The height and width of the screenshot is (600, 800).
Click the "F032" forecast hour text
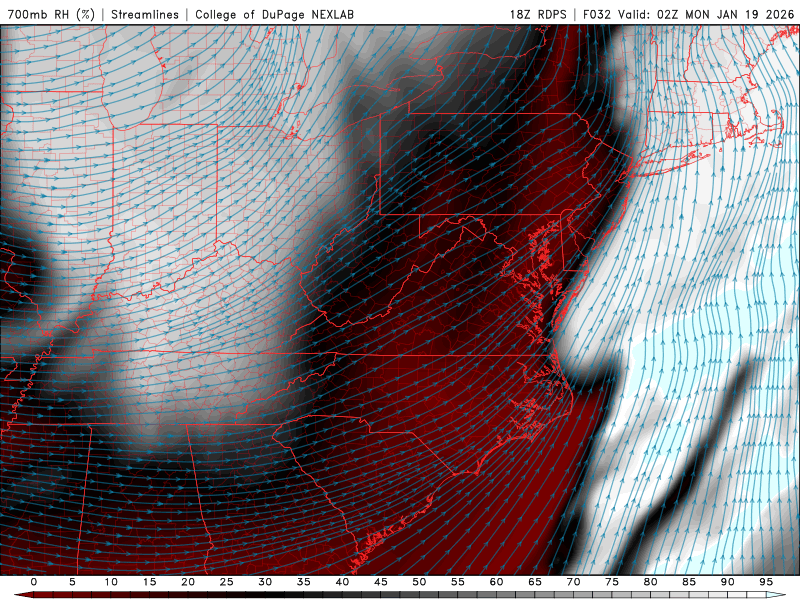point(597,14)
